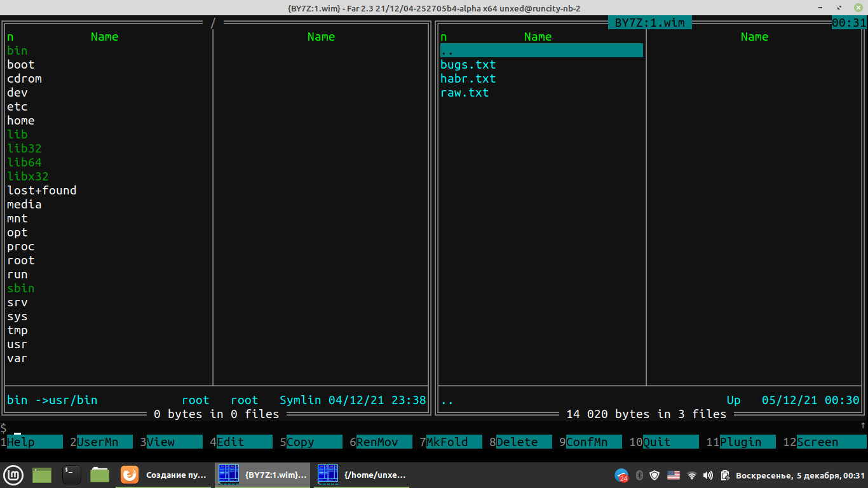Viewport: 868px width, 488px height.
Task: Click the 00:31 clock in panel corner
Action: (x=849, y=23)
